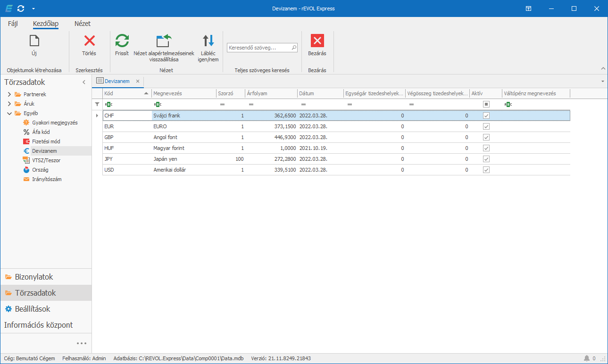608x364 pixels.
Task: Open the Bizonylatok navigation section
Action: click(33, 277)
